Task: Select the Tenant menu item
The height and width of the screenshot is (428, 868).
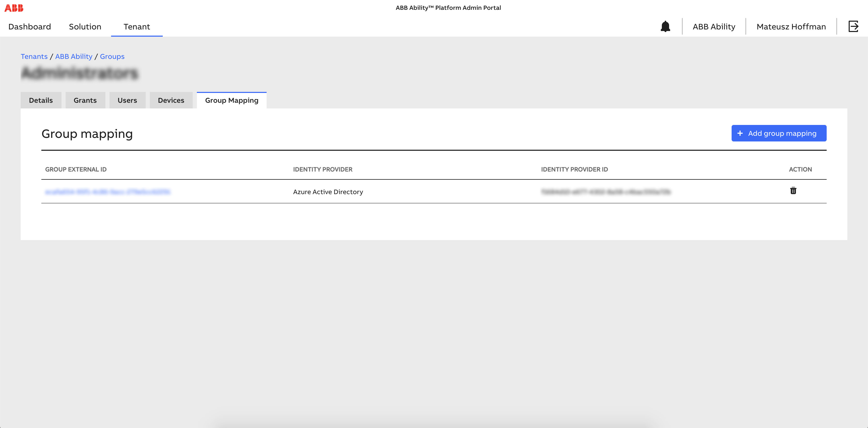Action: pyautogui.click(x=137, y=27)
